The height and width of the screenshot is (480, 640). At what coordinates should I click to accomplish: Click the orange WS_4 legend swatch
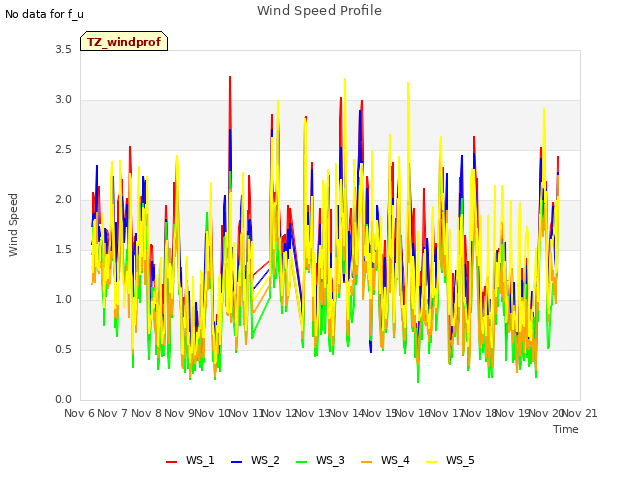tap(367, 462)
